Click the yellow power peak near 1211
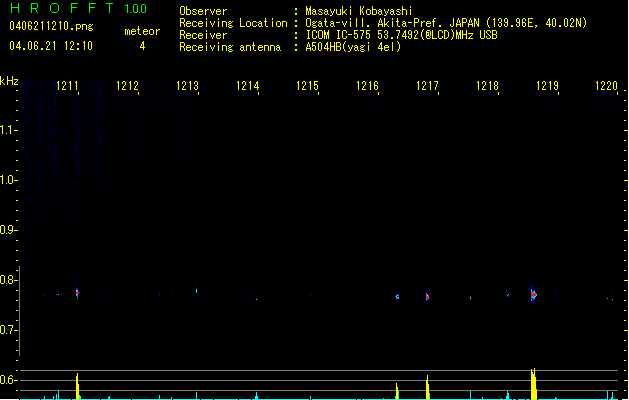 pos(77,386)
